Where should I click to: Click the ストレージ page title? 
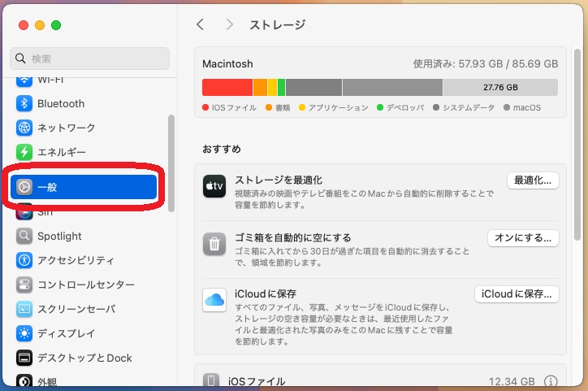tap(278, 25)
